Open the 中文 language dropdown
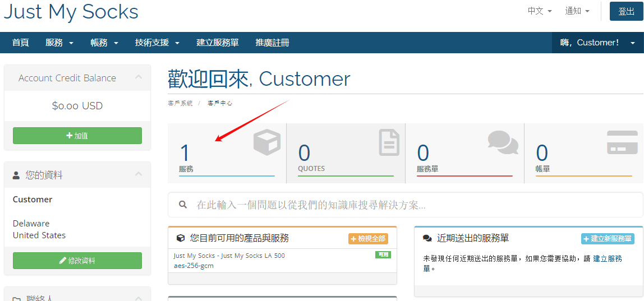Screen dimensions: 644x301 click(x=540, y=11)
